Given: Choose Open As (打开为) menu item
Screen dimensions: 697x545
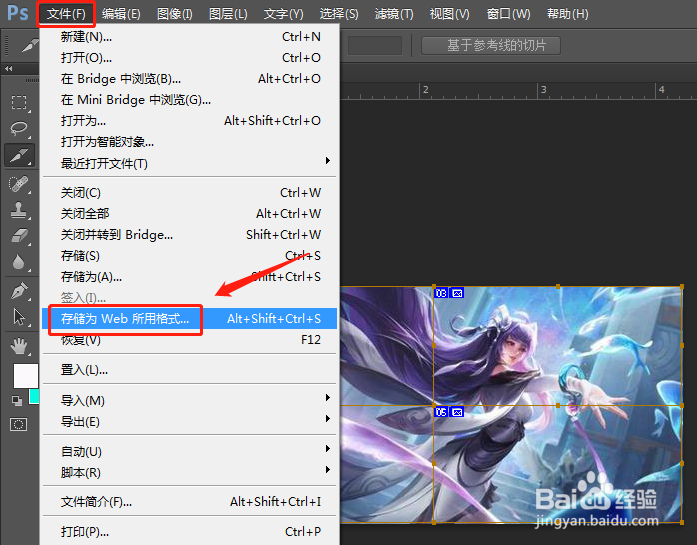Looking at the screenshot, I should pyautogui.click(x=189, y=120).
